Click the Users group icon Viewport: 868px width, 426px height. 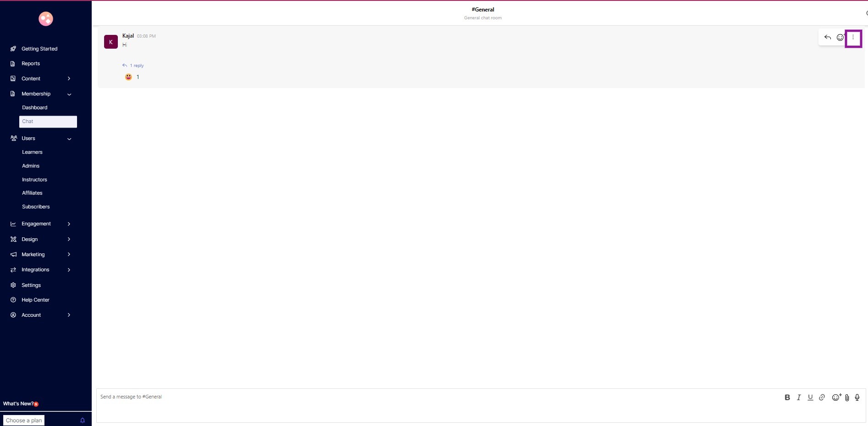pyautogui.click(x=14, y=138)
